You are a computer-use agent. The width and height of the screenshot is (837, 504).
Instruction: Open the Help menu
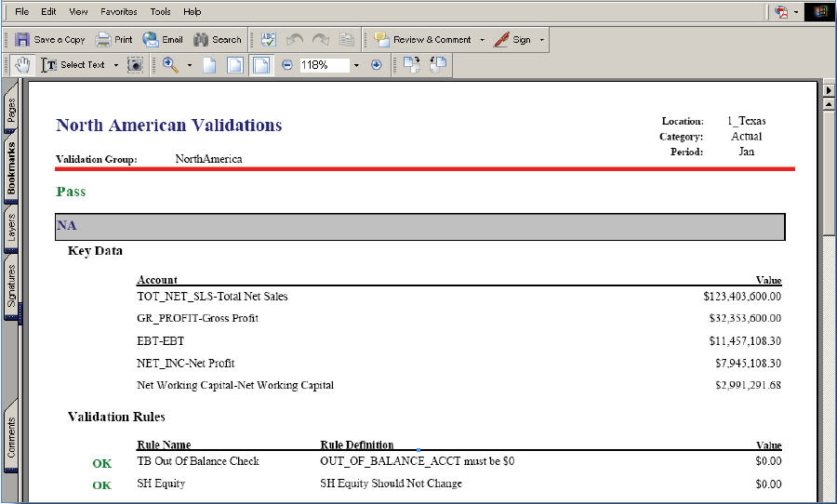click(193, 11)
